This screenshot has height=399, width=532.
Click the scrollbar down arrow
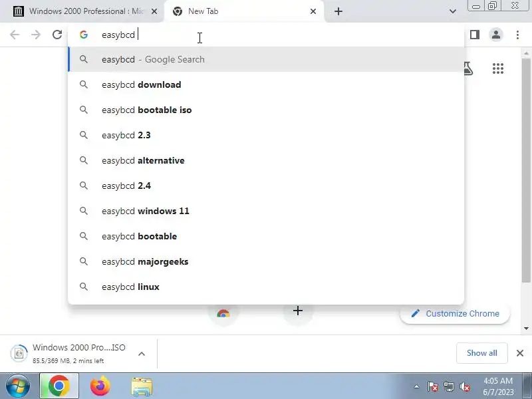(x=526, y=328)
